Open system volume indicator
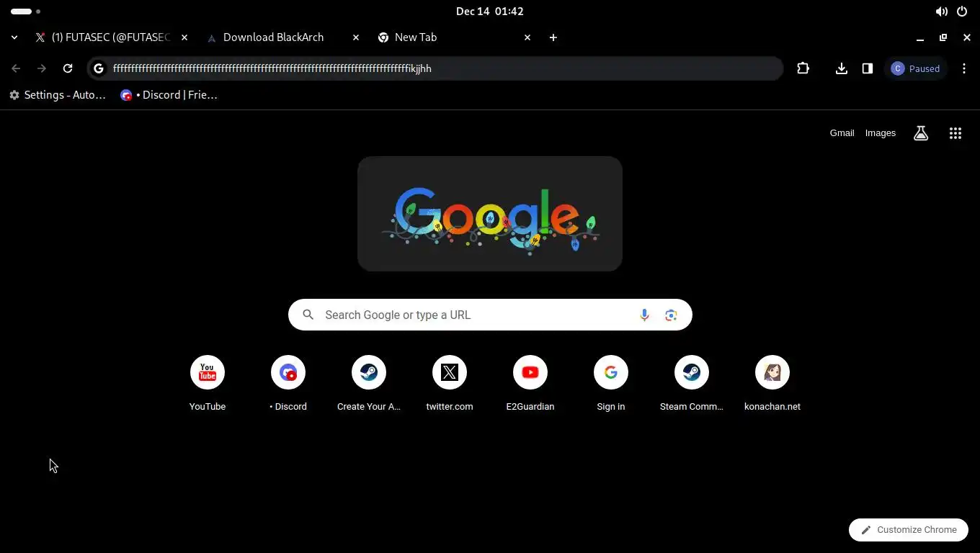 coord(941,12)
